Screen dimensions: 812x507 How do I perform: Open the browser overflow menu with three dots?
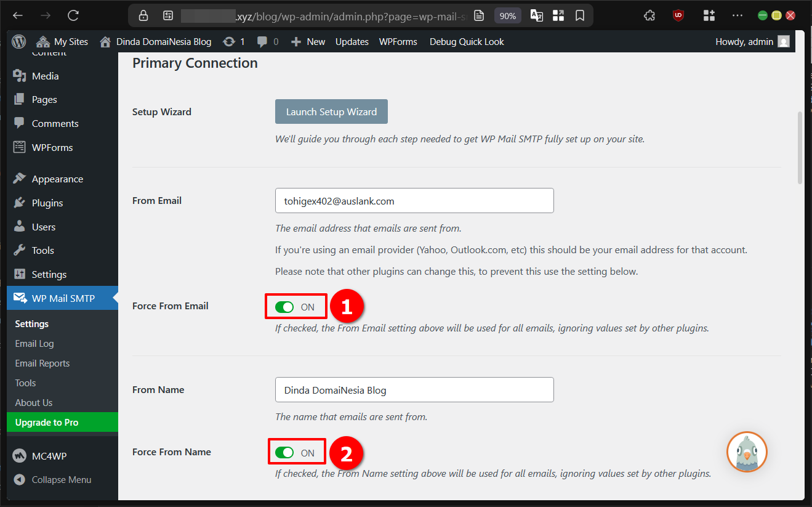coord(737,15)
